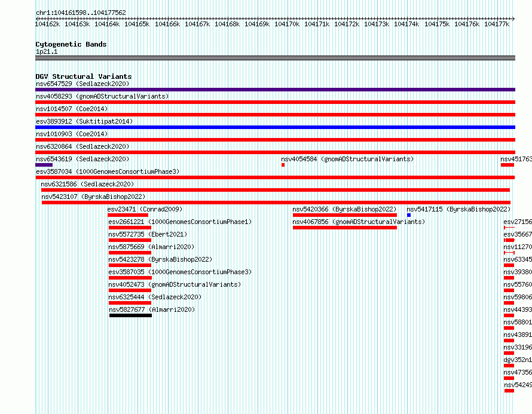Click the nsv4067856 (gnomADStructuralVariants) label

point(359,222)
